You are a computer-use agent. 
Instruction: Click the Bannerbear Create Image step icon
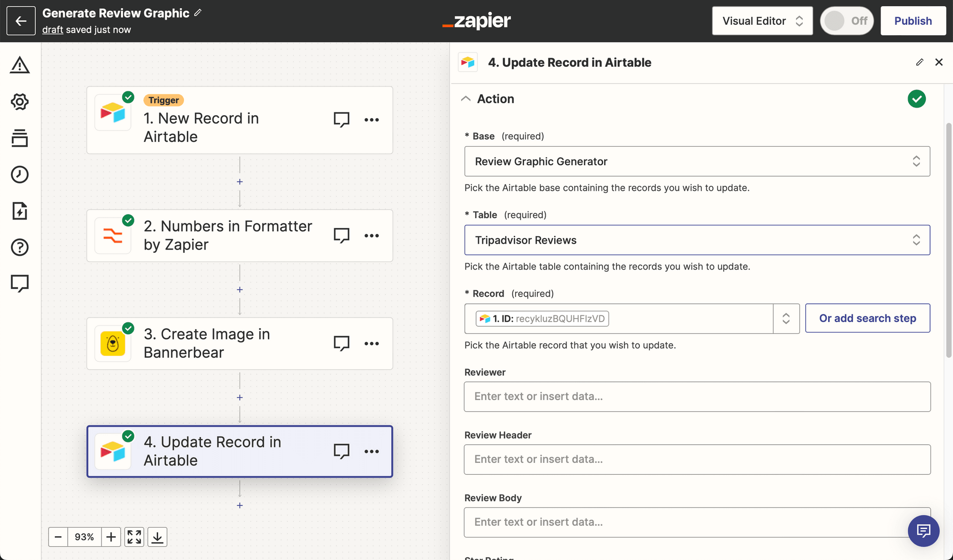click(x=113, y=343)
